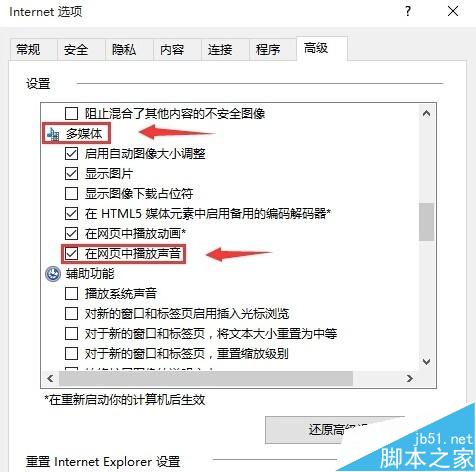Click the settings list scroll up arrow
Screen dimensions: 476x472
(x=426, y=114)
